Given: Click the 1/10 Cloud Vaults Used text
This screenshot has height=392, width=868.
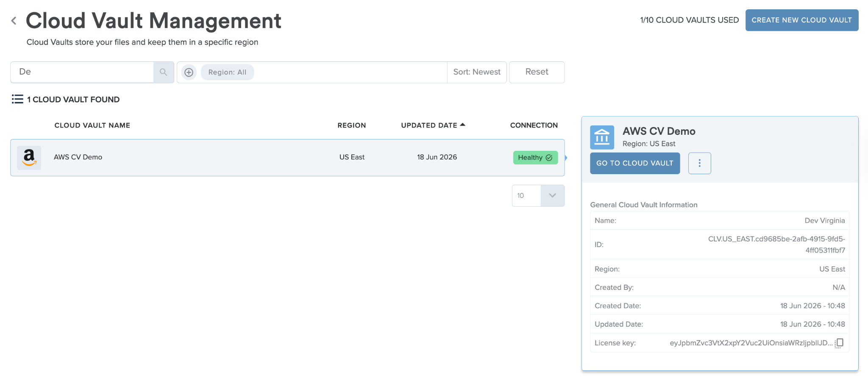Looking at the screenshot, I should tap(689, 20).
